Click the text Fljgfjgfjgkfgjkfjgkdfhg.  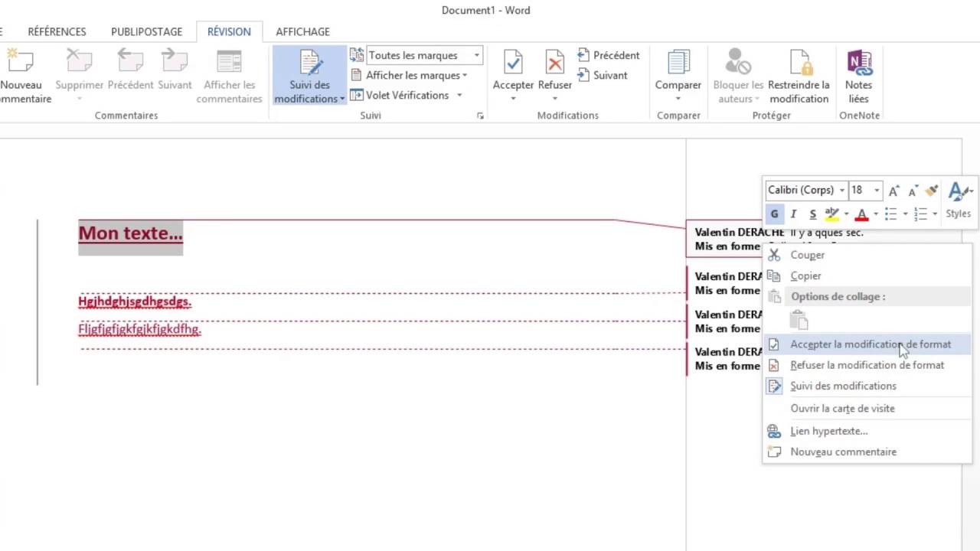[139, 329]
